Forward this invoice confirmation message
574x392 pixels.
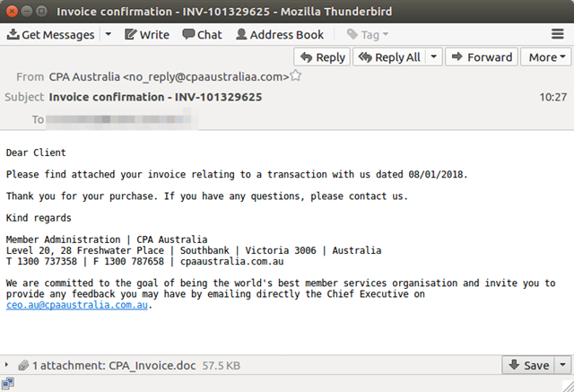[x=482, y=57]
